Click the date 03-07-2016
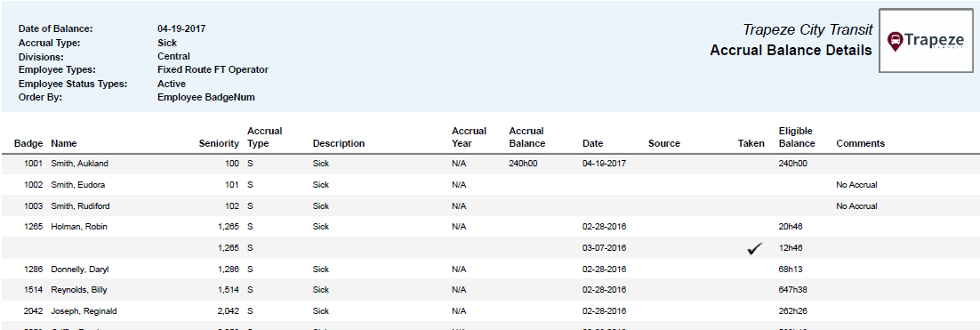Screen dimensions: 980x330 [x=605, y=248]
